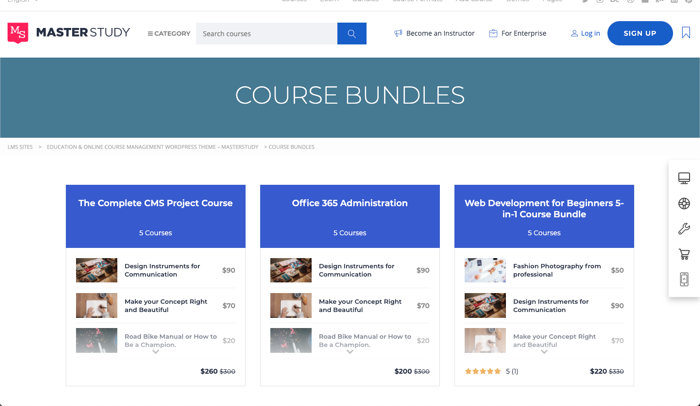Click Make your Concept Right thumbnail in Office 365 bundle
This screenshot has height=406, width=700.
pos(291,306)
